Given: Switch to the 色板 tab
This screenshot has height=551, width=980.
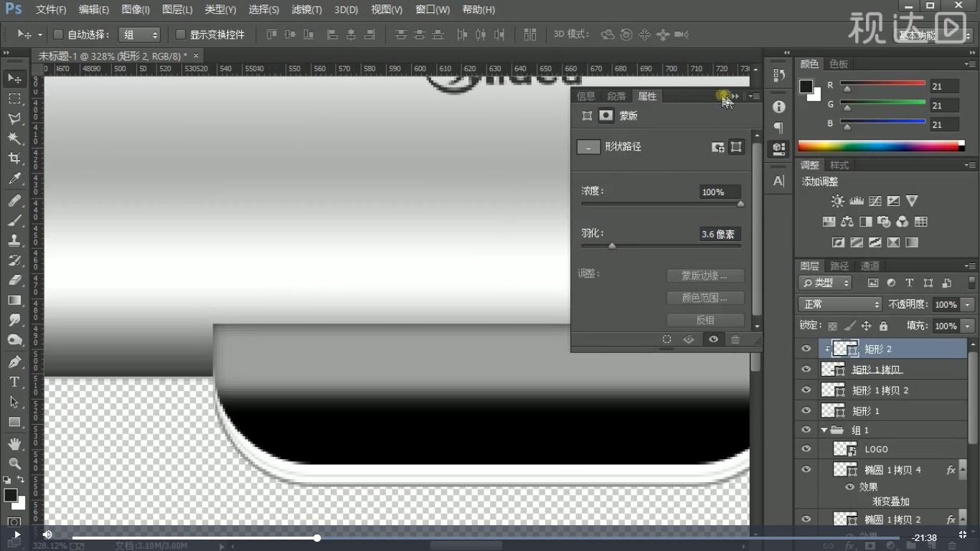Looking at the screenshot, I should (839, 64).
